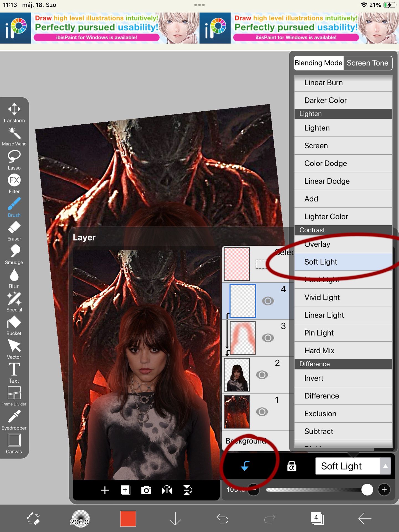Click the layer opacity slider handle

pos(367,490)
